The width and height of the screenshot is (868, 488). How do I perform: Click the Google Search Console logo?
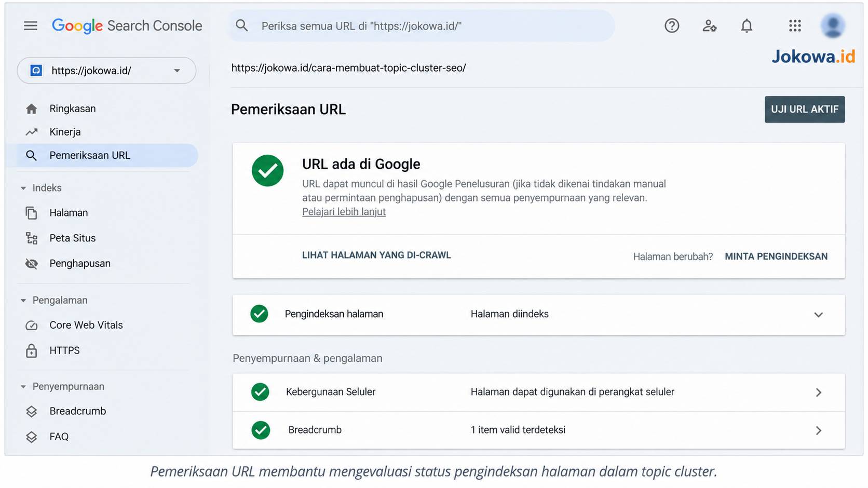(127, 25)
